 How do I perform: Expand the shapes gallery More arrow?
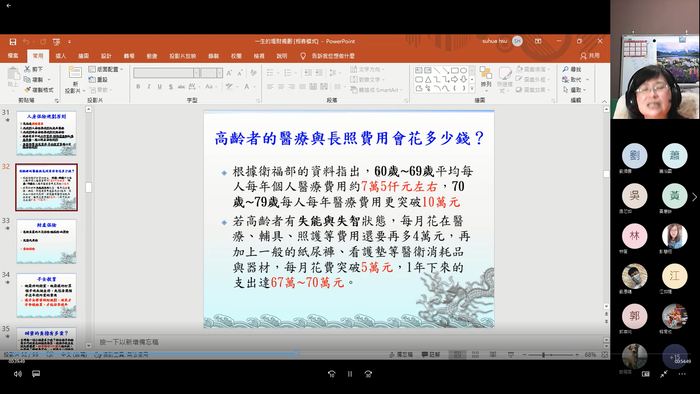[x=472, y=88]
